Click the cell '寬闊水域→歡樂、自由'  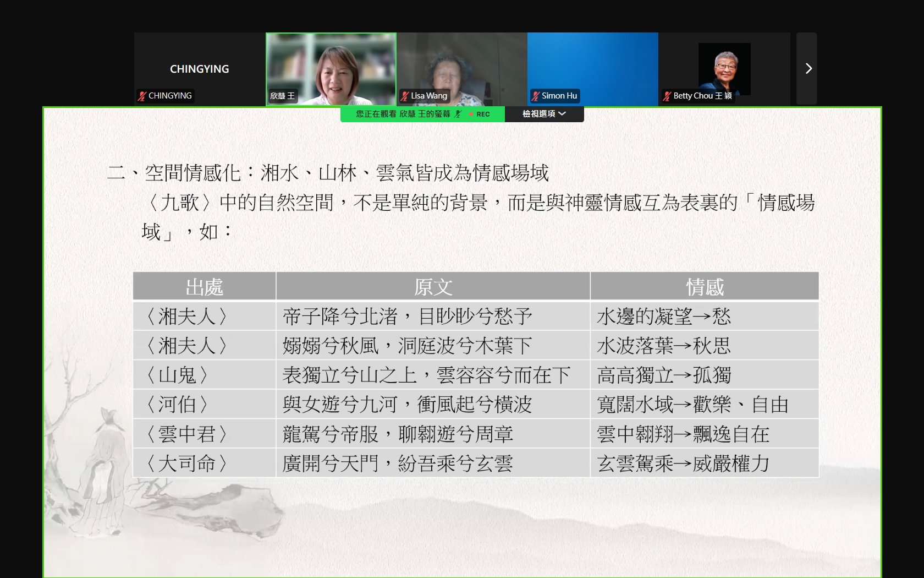[705, 405]
